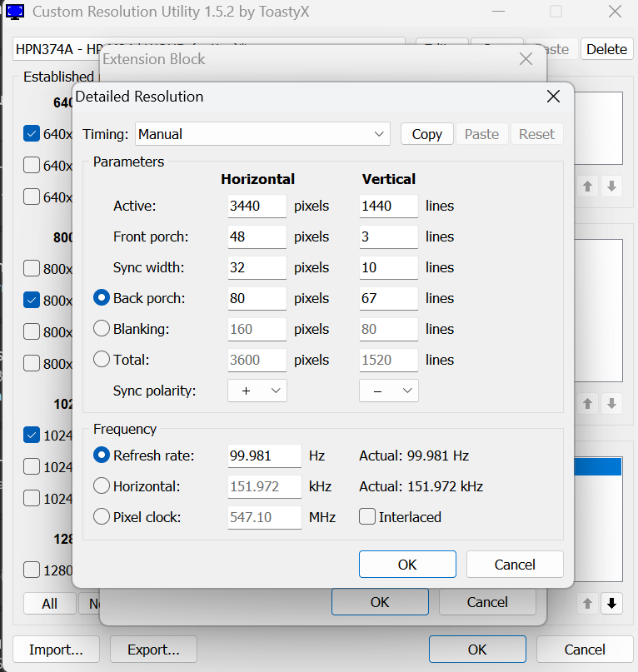This screenshot has height=672, width=638.
Task: Click the up arrow of the middle list
Action: 588,403
